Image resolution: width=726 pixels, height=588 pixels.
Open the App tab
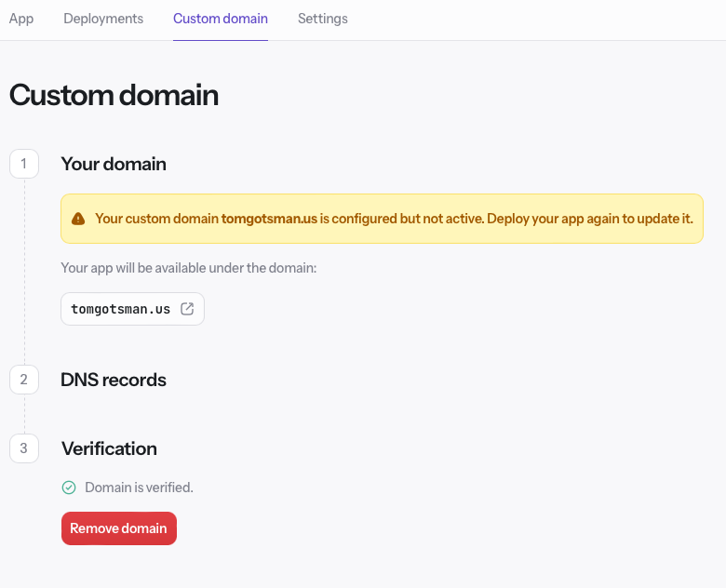pos(20,19)
